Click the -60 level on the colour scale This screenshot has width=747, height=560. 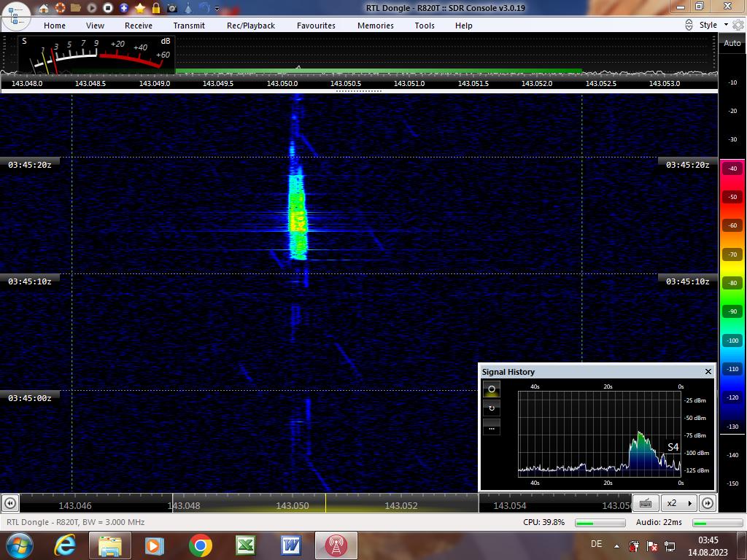(x=732, y=226)
